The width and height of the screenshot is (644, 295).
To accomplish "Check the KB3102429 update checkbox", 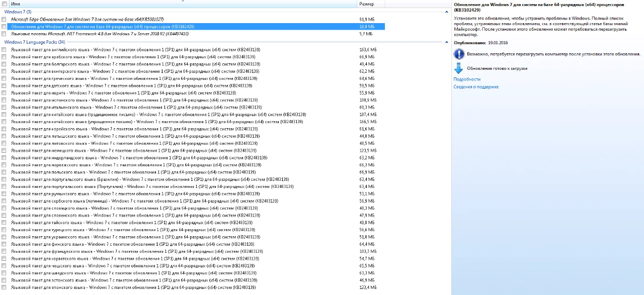I will point(4,26).
